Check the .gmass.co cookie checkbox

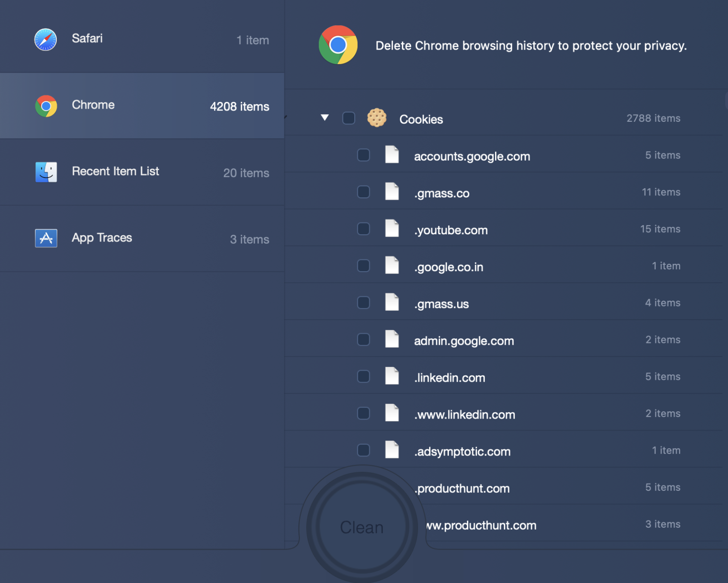(364, 192)
